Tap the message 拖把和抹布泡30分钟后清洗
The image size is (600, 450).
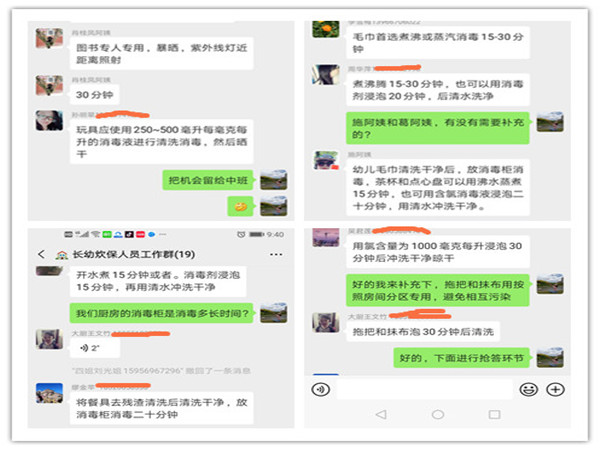(x=423, y=331)
